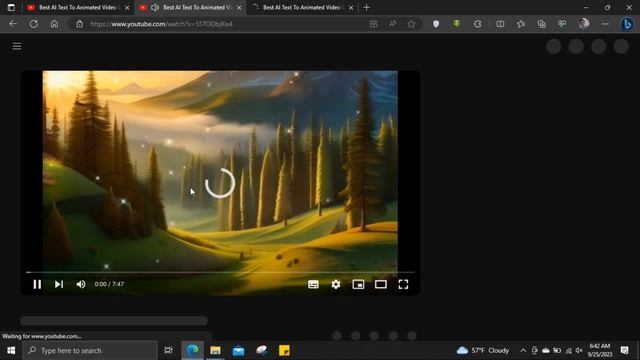640x360 pixels.
Task: Show hidden system tray icons
Action: point(523,351)
